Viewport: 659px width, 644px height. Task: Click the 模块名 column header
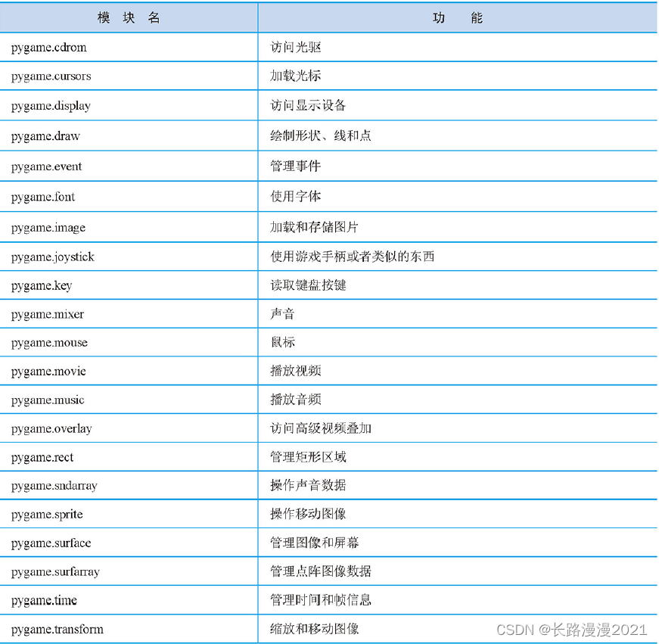click(129, 17)
